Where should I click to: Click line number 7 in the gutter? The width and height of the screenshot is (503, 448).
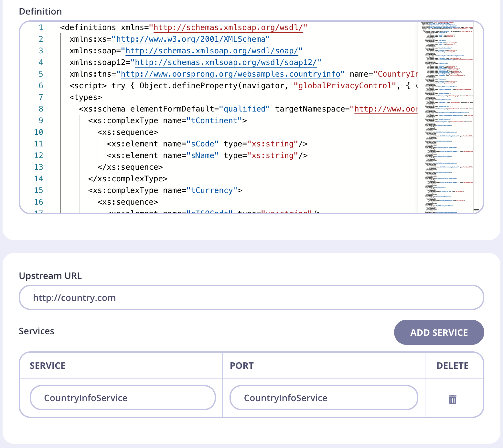[x=41, y=97]
